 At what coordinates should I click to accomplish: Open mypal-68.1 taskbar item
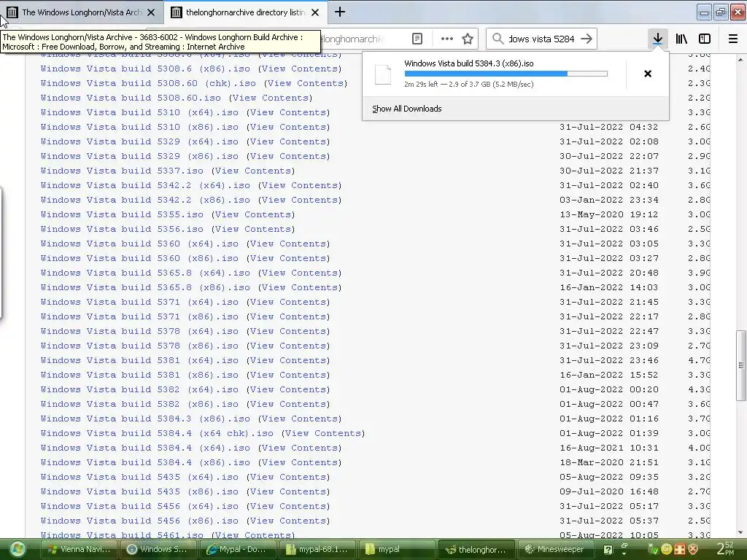pyautogui.click(x=317, y=549)
